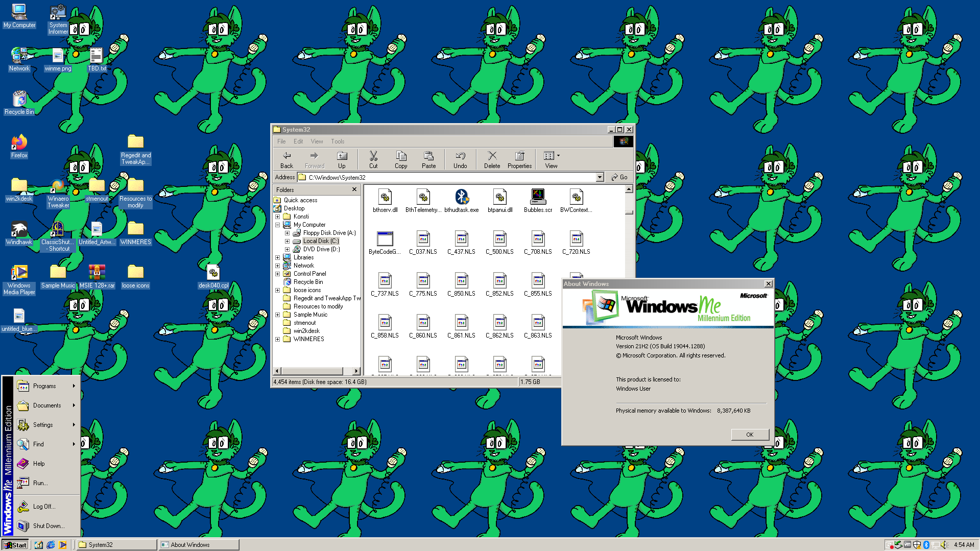Click the Go button beside address bar
Image resolution: width=980 pixels, height=551 pixels.
619,177
